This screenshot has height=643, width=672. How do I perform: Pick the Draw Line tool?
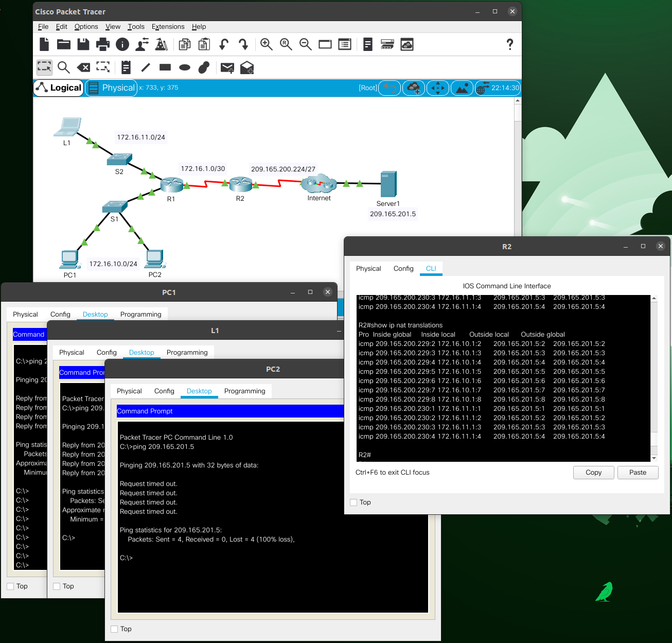146,67
